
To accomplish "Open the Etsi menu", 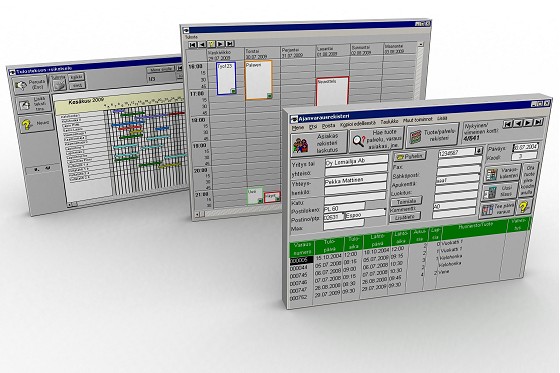I will (313, 127).
